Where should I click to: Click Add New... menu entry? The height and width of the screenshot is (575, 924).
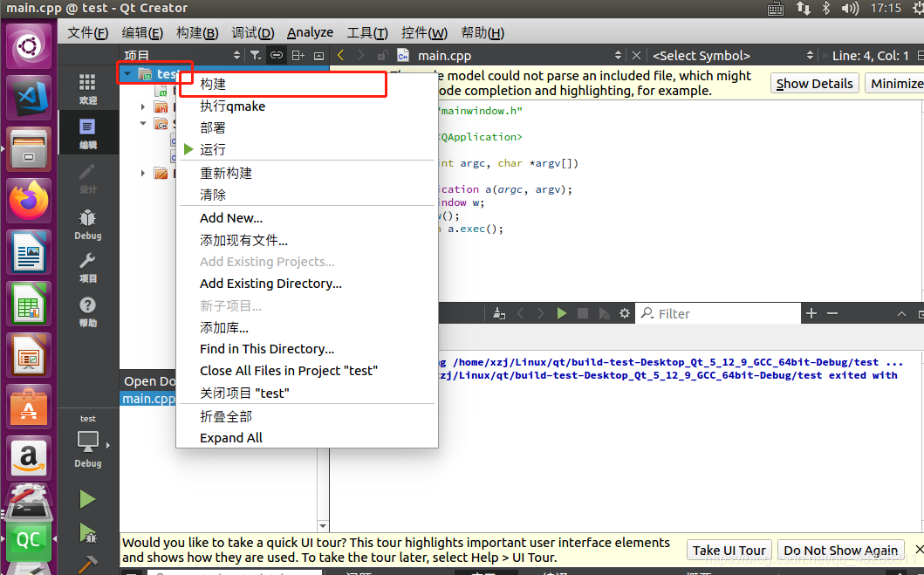click(306, 218)
